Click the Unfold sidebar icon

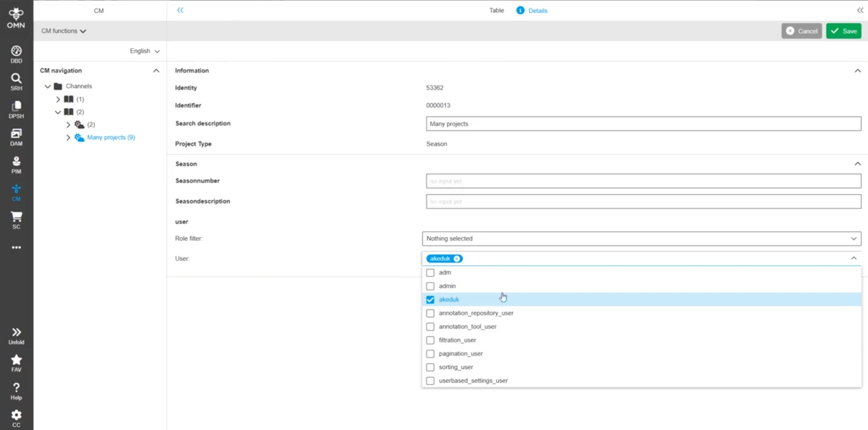tap(16, 335)
